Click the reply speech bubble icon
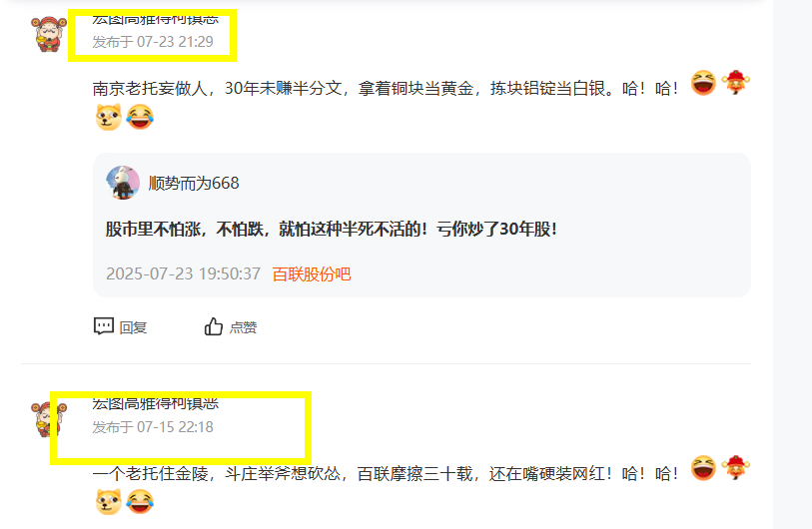Viewport: 812px width, 529px height. pos(104,326)
